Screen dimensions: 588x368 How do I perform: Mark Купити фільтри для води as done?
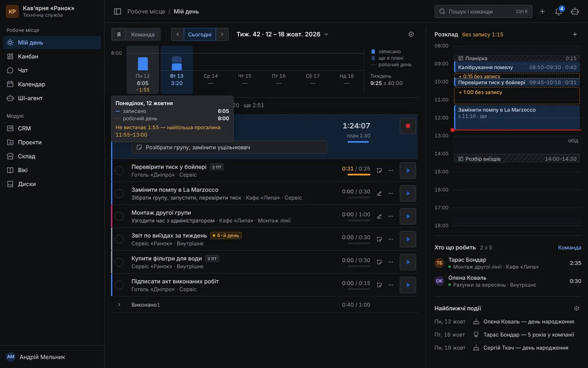pyautogui.click(x=119, y=262)
